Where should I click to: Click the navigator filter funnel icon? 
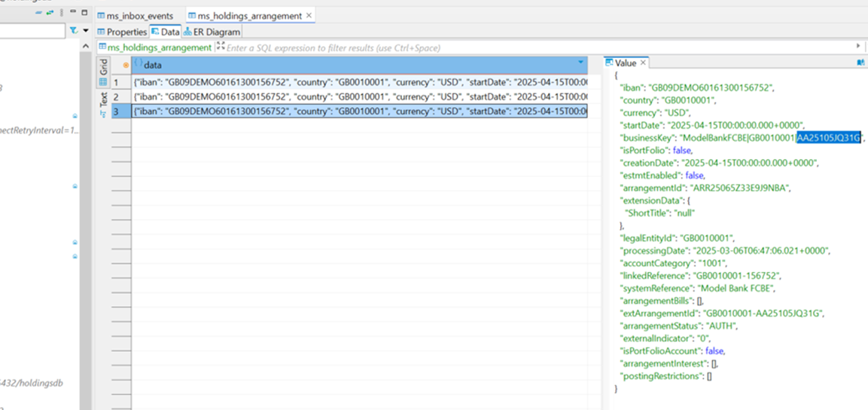coord(73,31)
